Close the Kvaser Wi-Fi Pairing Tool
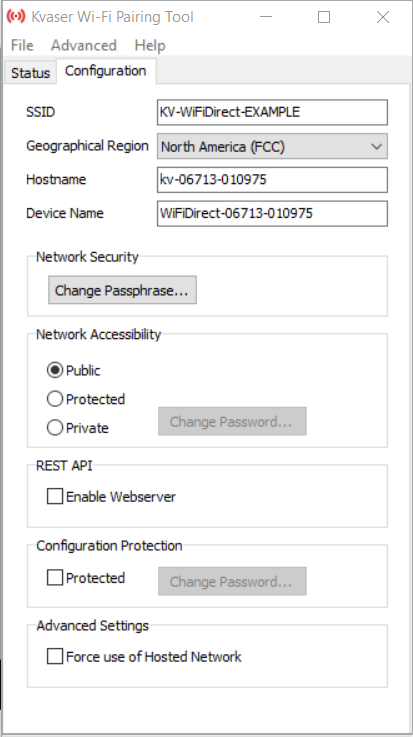413x737 pixels. point(383,17)
